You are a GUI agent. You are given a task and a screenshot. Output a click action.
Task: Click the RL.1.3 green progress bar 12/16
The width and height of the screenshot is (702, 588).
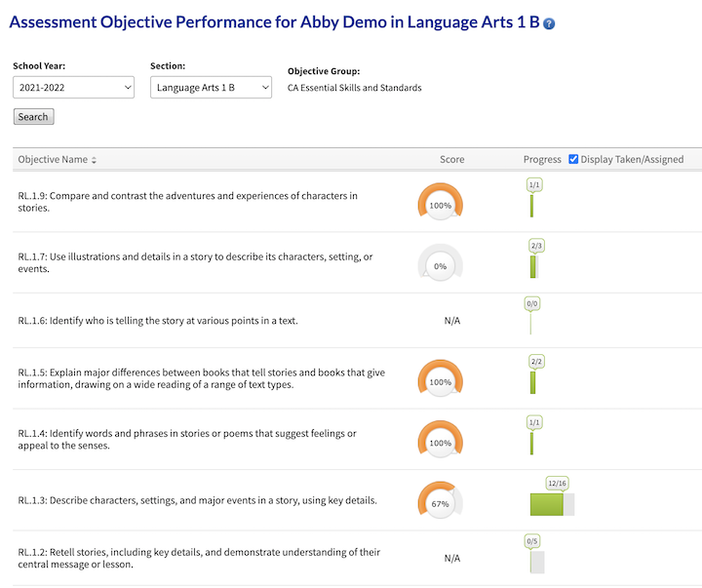click(x=547, y=504)
